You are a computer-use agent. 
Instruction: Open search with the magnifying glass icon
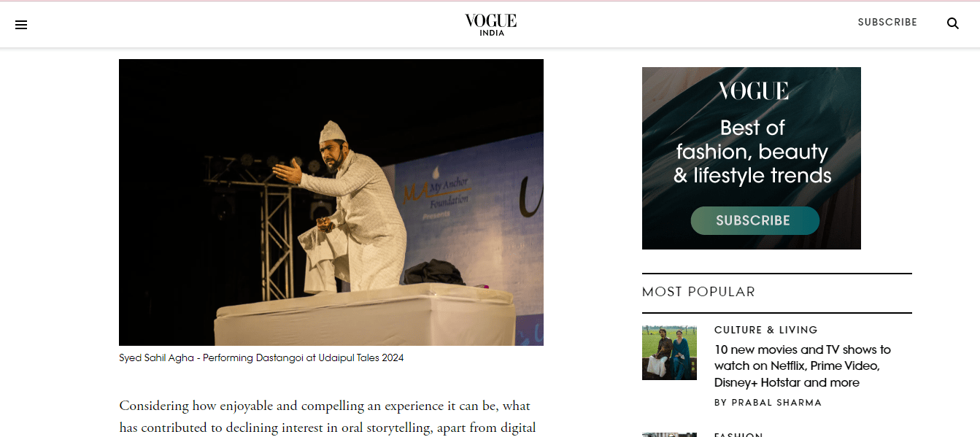tap(952, 23)
